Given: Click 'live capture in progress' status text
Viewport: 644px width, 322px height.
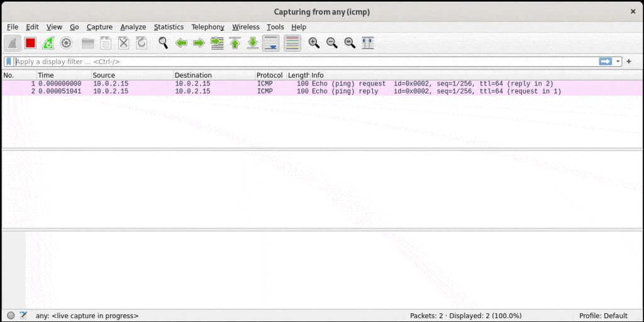Looking at the screenshot, I should tap(87, 316).
